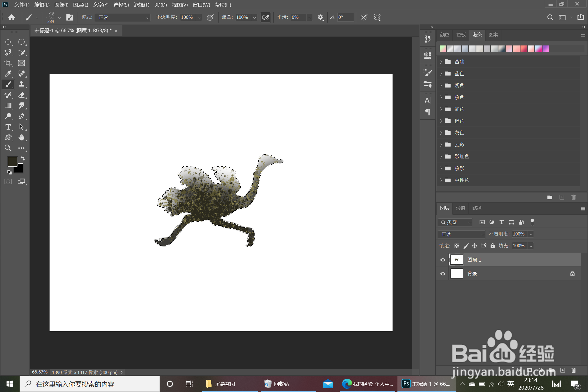Screen dimensions: 588x392
Task: Switch to the 通道 tab
Action: pos(460,208)
